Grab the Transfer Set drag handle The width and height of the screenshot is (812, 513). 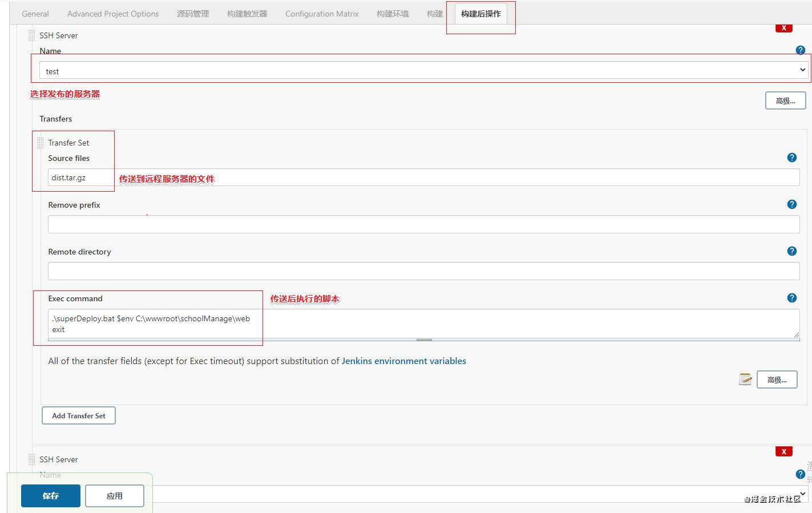[x=40, y=143]
